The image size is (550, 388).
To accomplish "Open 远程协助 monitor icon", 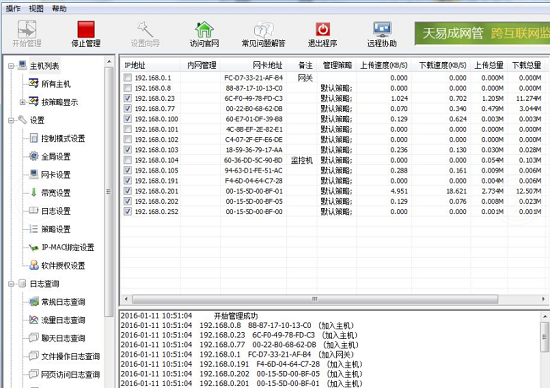I will (382, 29).
